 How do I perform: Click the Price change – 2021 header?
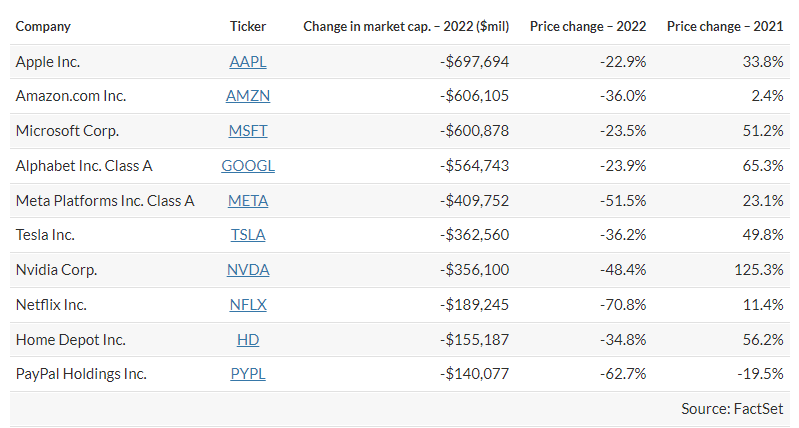pos(725,26)
